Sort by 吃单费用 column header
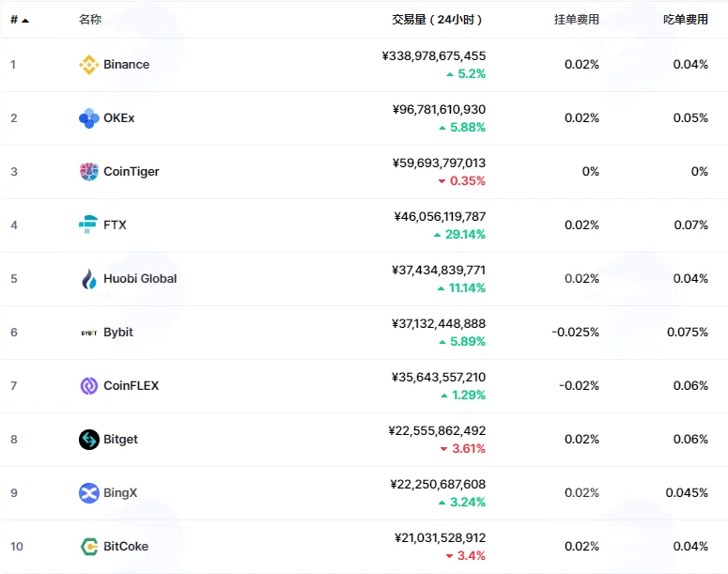The image size is (728, 574). (x=686, y=20)
